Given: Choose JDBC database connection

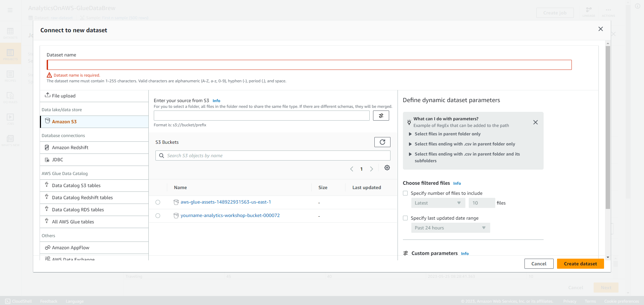Looking at the screenshot, I should (94, 160).
